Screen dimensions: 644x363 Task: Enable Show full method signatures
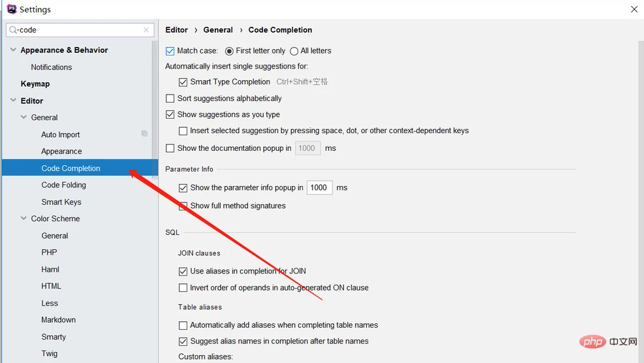(183, 206)
